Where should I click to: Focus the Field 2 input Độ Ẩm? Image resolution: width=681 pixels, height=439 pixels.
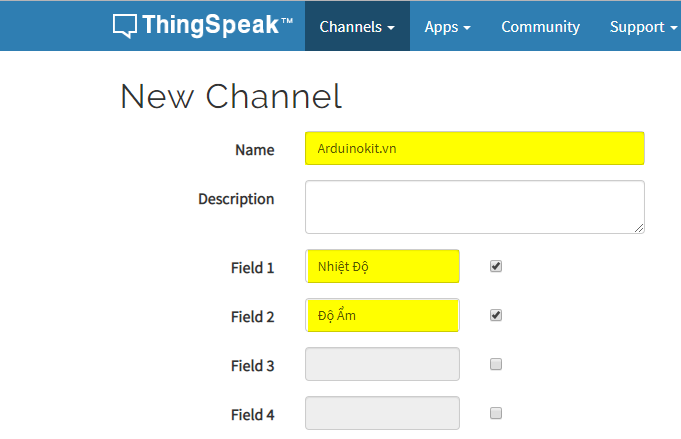click(382, 315)
